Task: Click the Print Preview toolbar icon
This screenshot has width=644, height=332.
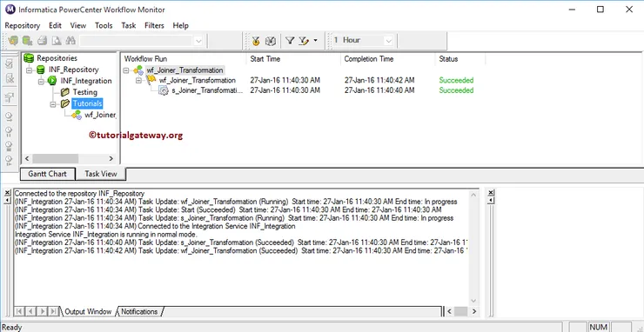Action: [x=57, y=40]
